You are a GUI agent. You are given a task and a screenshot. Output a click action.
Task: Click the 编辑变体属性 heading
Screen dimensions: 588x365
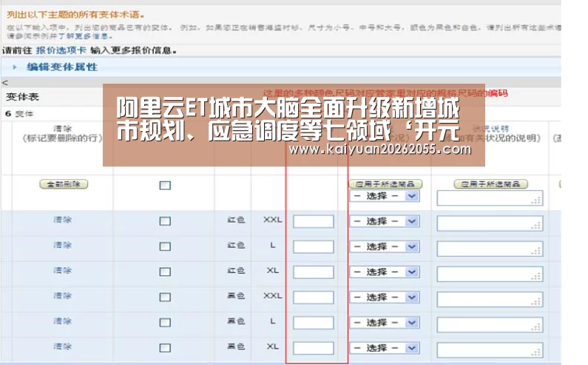click(x=62, y=67)
